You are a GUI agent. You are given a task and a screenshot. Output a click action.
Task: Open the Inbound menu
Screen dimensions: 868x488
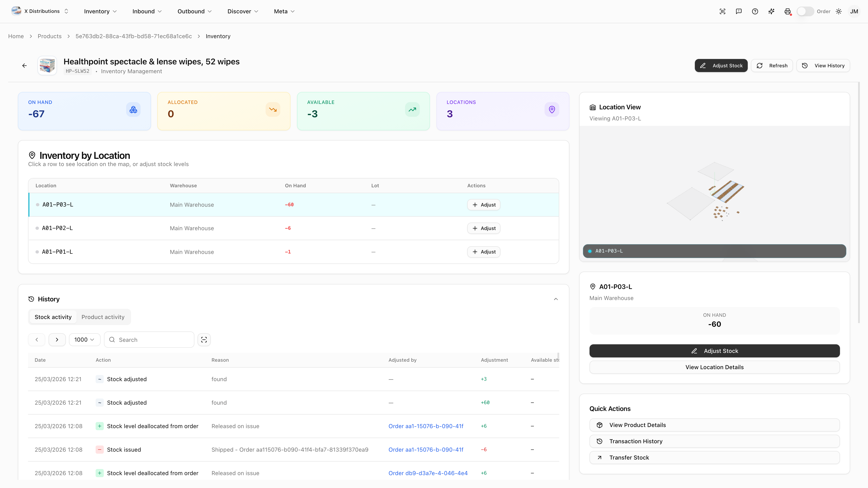[x=147, y=12]
